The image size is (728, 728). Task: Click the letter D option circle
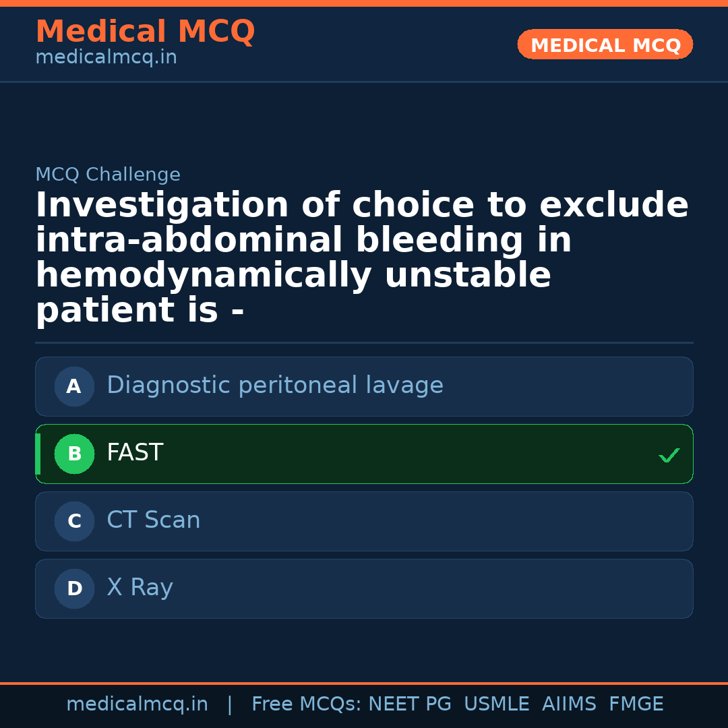(x=74, y=589)
